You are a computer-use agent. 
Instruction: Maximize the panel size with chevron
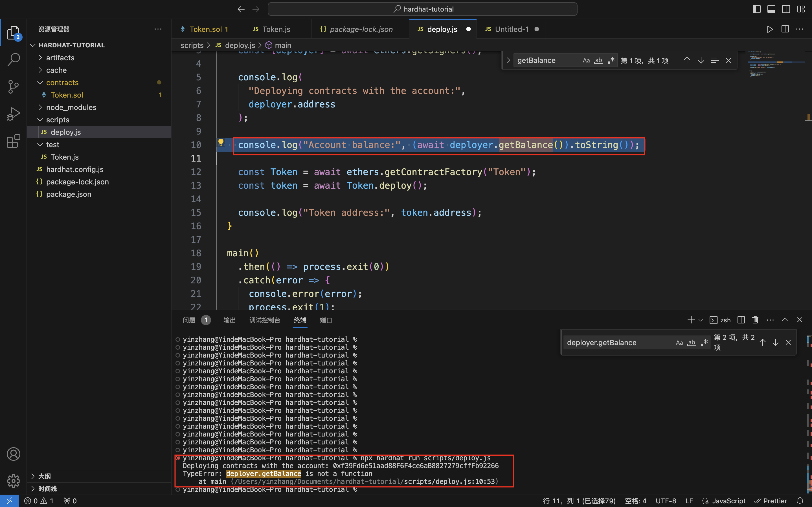(785, 320)
